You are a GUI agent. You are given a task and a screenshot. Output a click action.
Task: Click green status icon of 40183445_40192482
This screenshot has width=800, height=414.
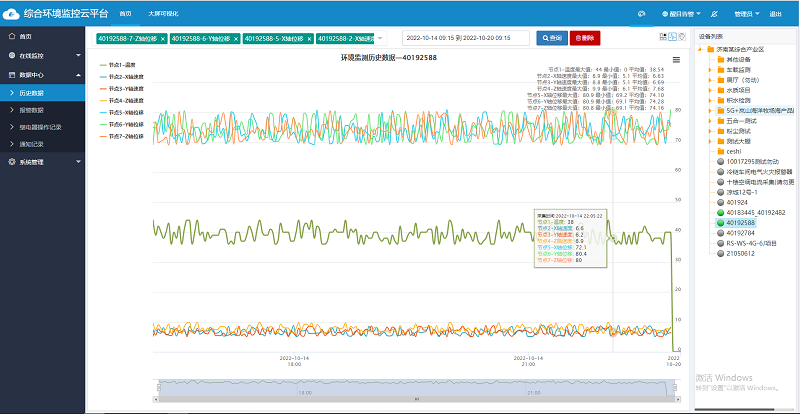(x=720, y=212)
